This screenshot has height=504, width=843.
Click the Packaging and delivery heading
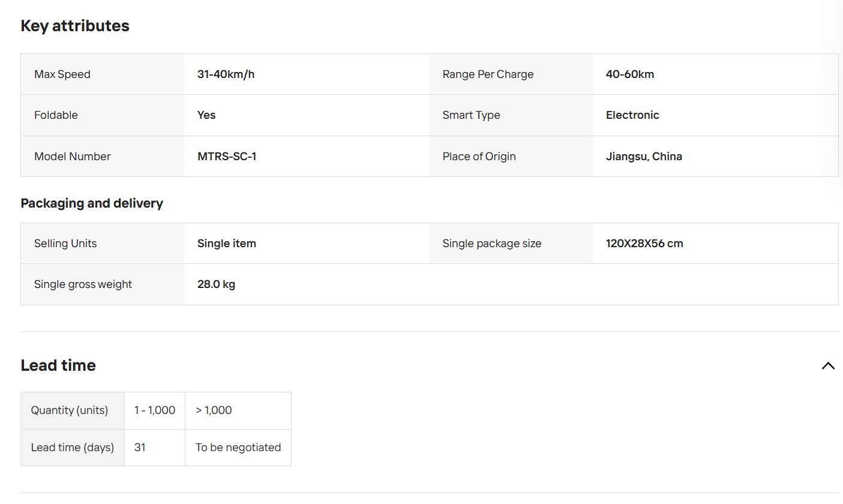92,203
